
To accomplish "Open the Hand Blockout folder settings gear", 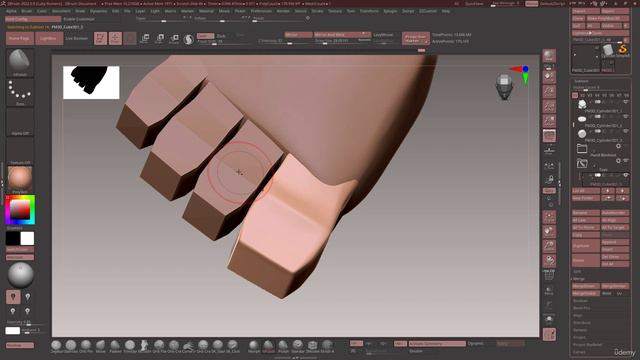I will pos(618,146).
